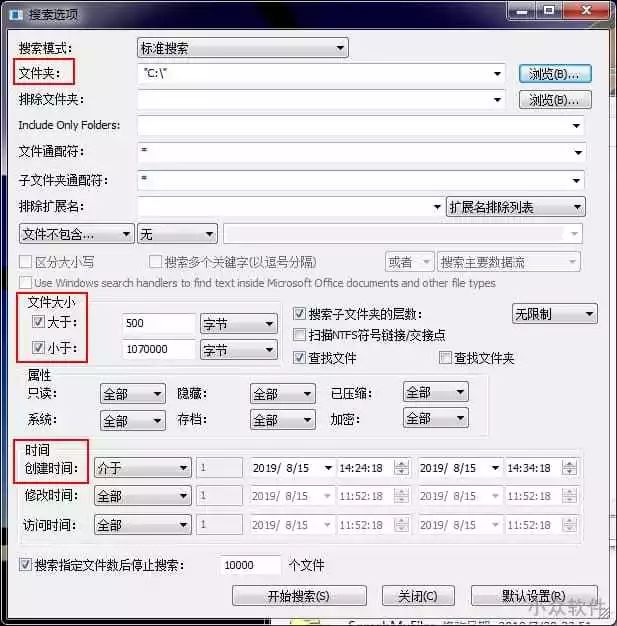Open the 隐藏 attribute dropdown

point(283,394)
